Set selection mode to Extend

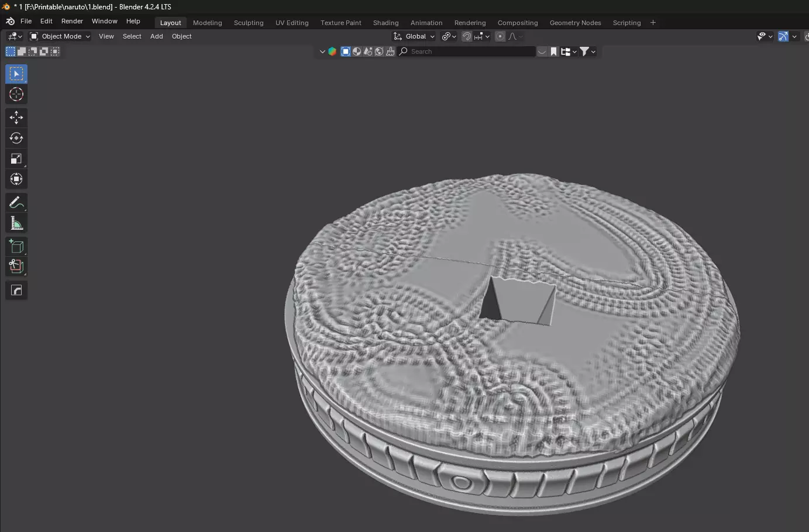coord(22,51)
